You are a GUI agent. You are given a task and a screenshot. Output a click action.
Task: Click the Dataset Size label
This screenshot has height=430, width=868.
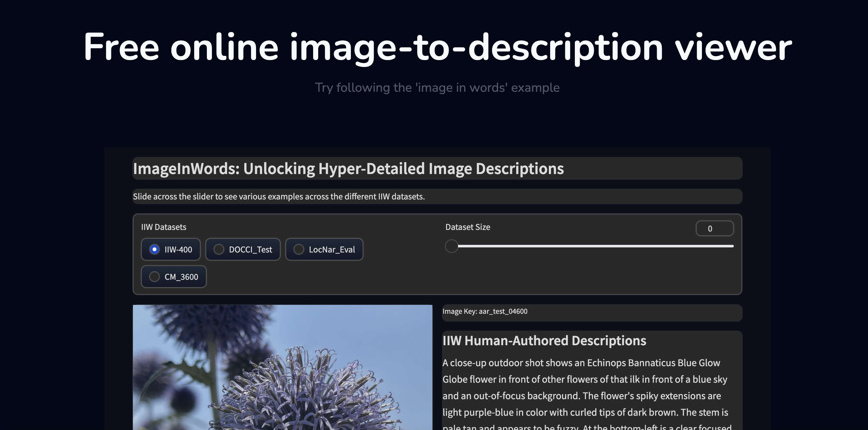coord(467,227)
